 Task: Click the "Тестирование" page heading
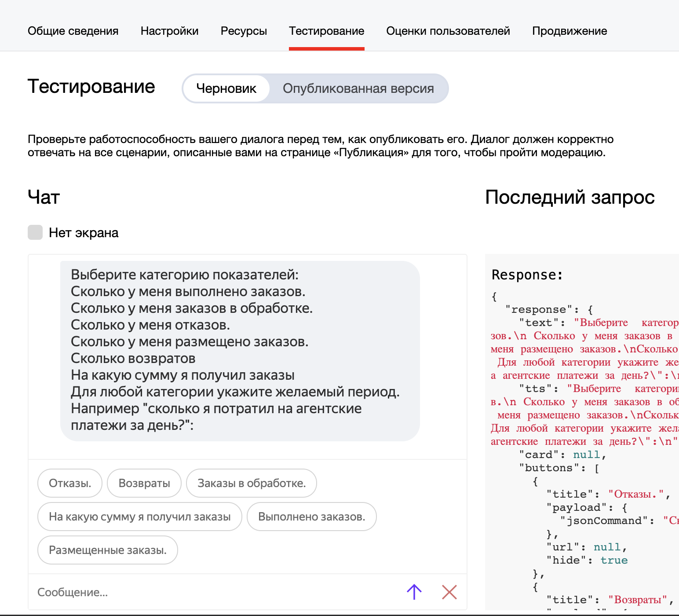point(91,86)
